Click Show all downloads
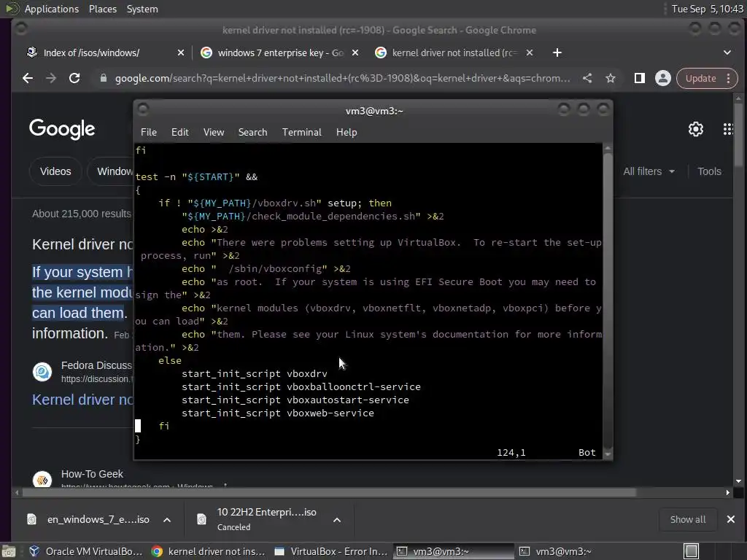This screenshot has height=560, width=747. tap(687, 519)
